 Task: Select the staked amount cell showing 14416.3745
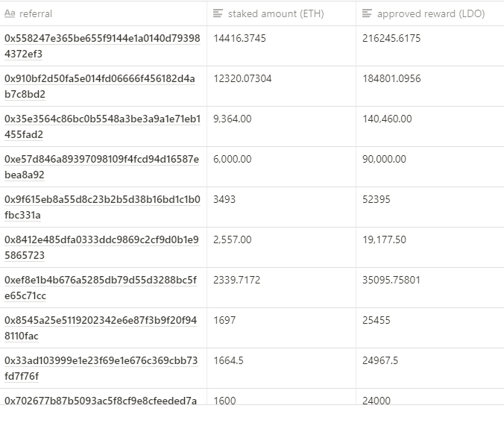pyautogui.click(x=281, y=46)
